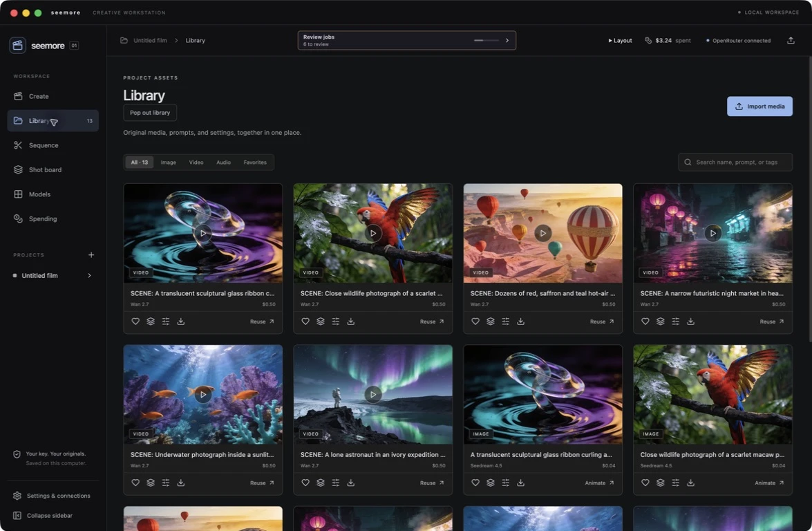Click the Import media button
This screenshot has height=531, width=812.
(x=759, y=106)
